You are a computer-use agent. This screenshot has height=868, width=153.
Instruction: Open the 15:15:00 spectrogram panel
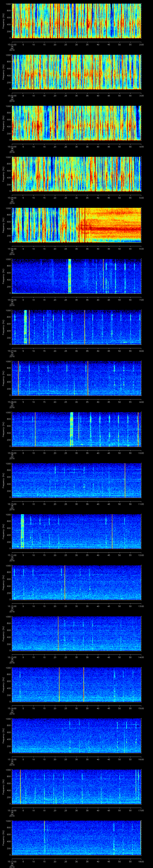(77, 735)
